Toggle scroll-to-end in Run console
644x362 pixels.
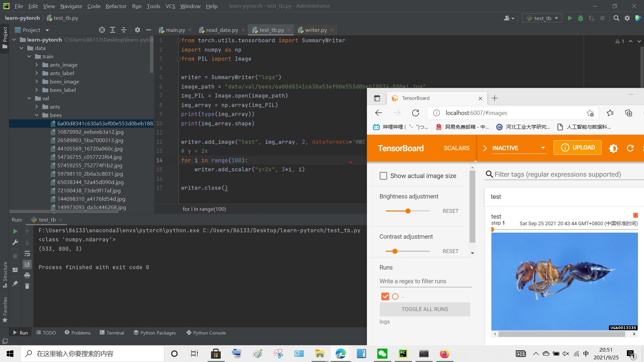[27, 264]
